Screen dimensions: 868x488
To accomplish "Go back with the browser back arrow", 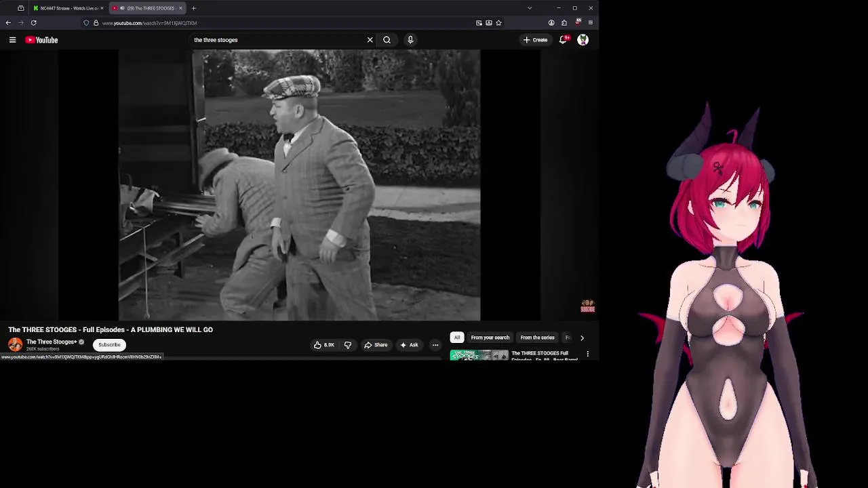I will (x=8, y=23).
